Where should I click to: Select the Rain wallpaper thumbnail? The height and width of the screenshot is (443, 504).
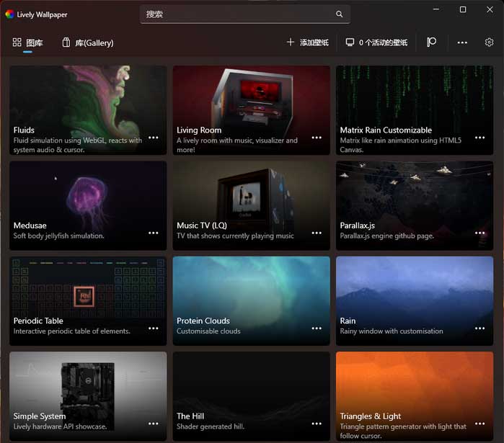pyautogui.click(x=415, y=301)
